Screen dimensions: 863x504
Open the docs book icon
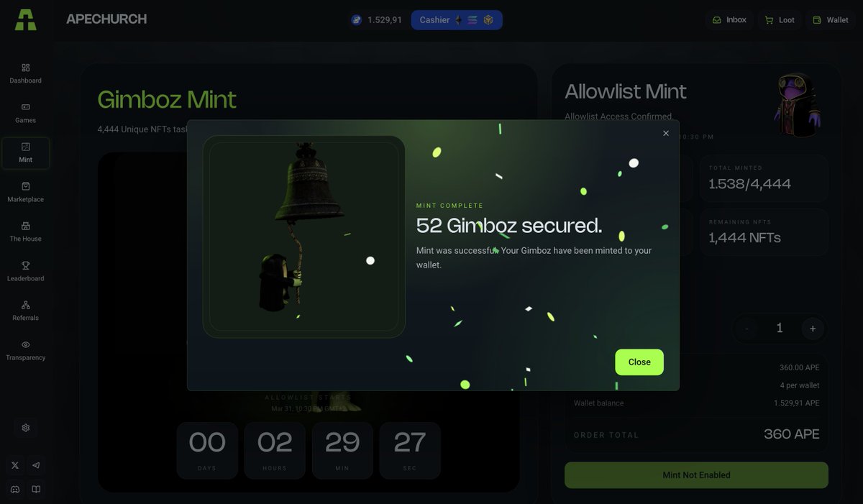point(36,489)
